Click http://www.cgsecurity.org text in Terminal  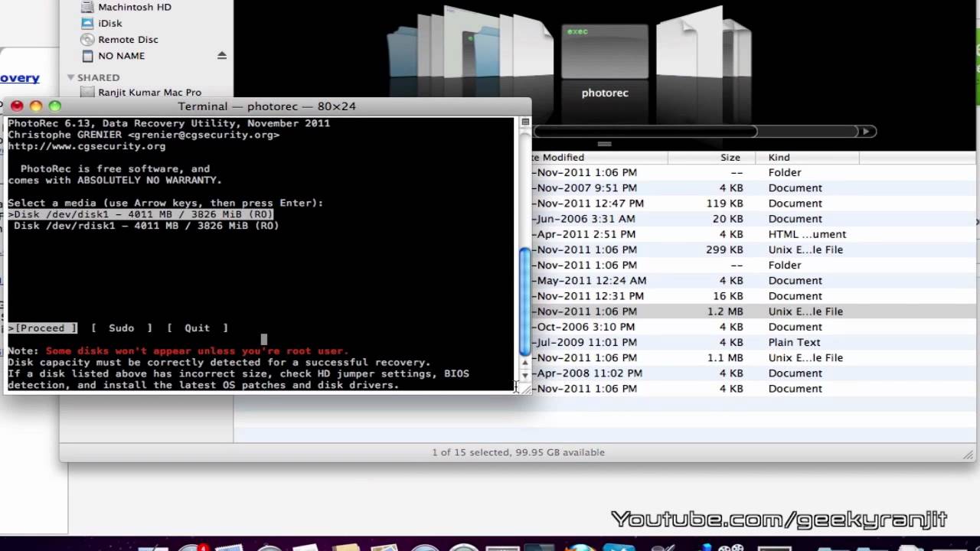click(x=87, y=146)
